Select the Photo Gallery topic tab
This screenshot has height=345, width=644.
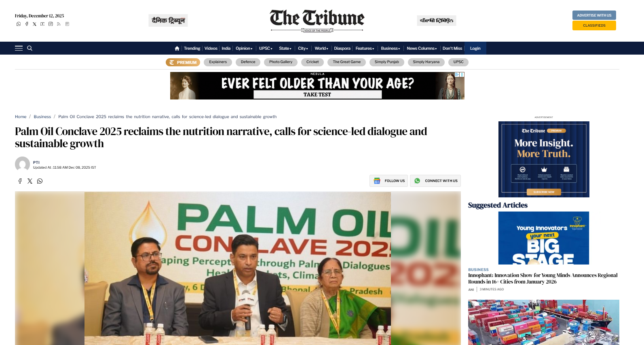(x=281, y=62)
